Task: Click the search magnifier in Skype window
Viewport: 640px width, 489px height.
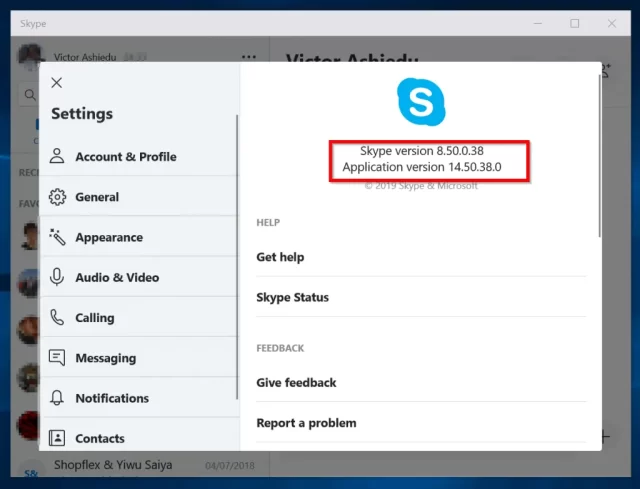Action: [x=30, y=95]
